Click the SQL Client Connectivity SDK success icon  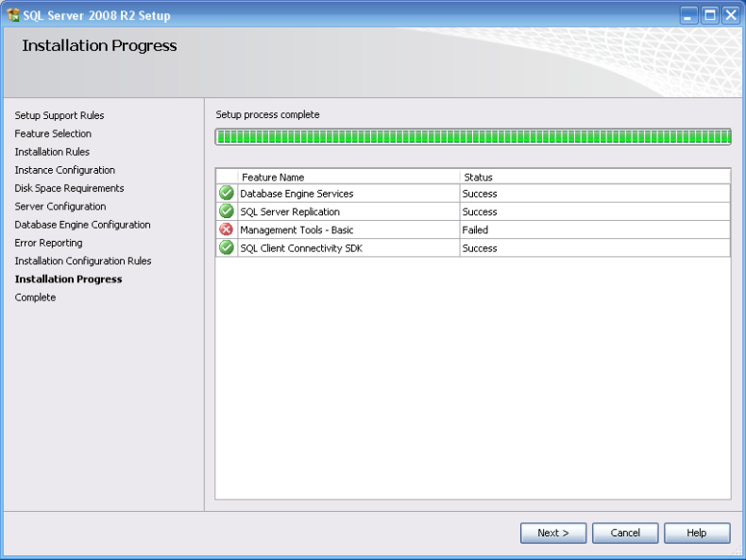(x=227, y=247)
